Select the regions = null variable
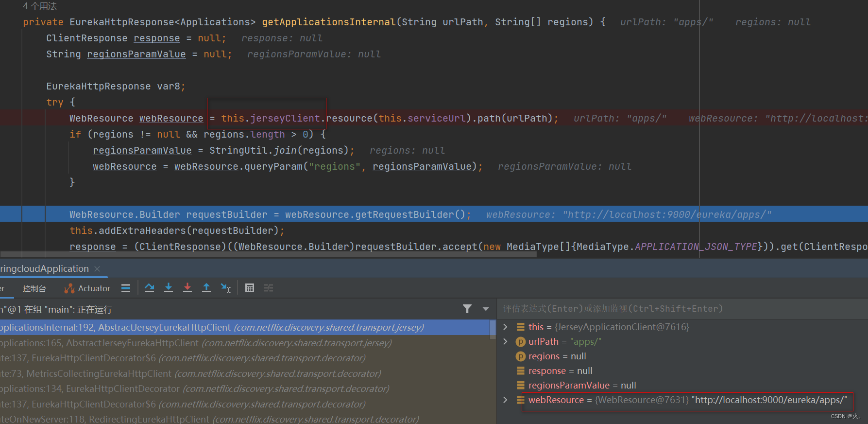Screen dimensions: 868x424 (x=682, y=356)
